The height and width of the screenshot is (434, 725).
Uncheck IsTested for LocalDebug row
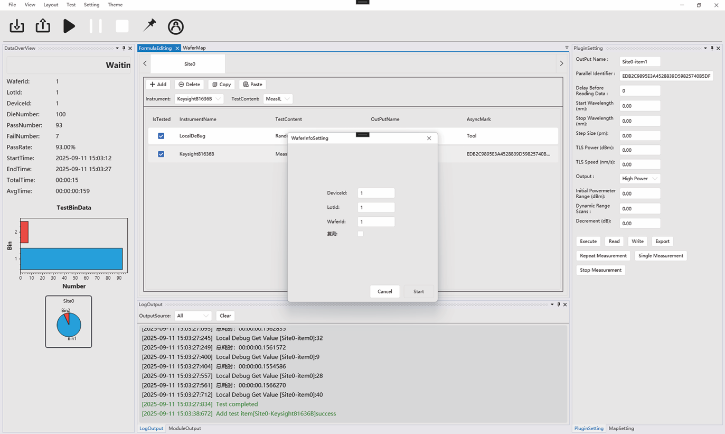(x=161, y=135)
